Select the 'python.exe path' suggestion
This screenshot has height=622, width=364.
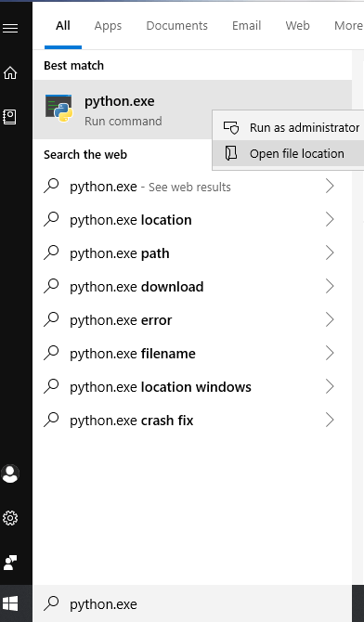(x=192, y=253)
